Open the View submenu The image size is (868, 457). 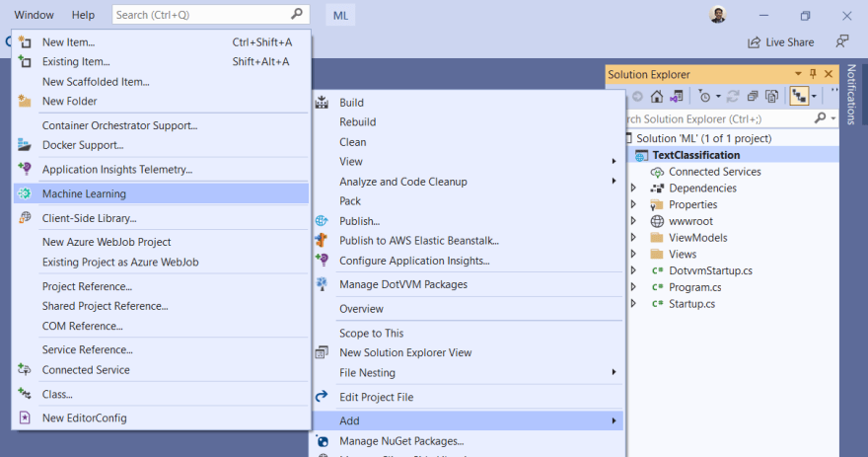tap(468, 161)
